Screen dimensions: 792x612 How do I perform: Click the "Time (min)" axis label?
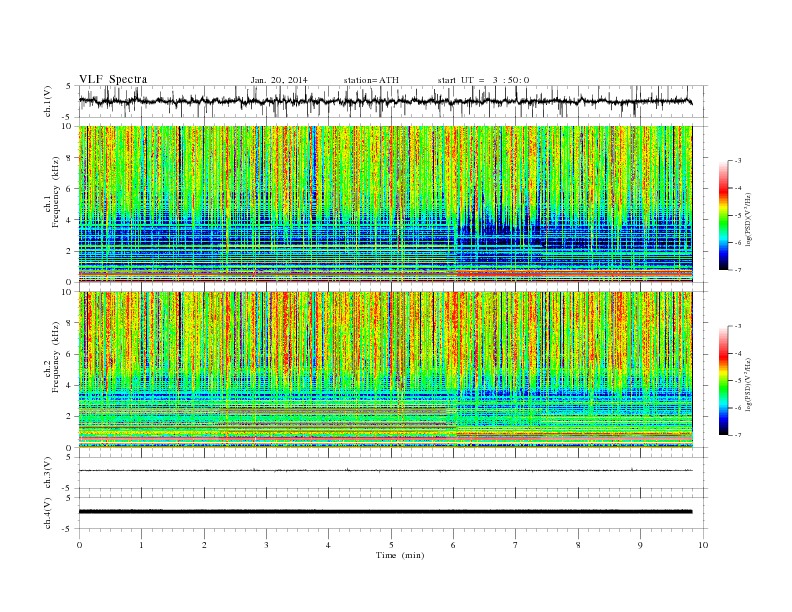(x=400, y=555)
